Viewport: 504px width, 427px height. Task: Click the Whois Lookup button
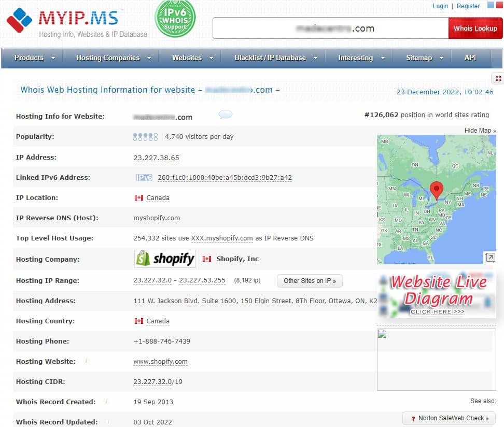click(475, 29)
